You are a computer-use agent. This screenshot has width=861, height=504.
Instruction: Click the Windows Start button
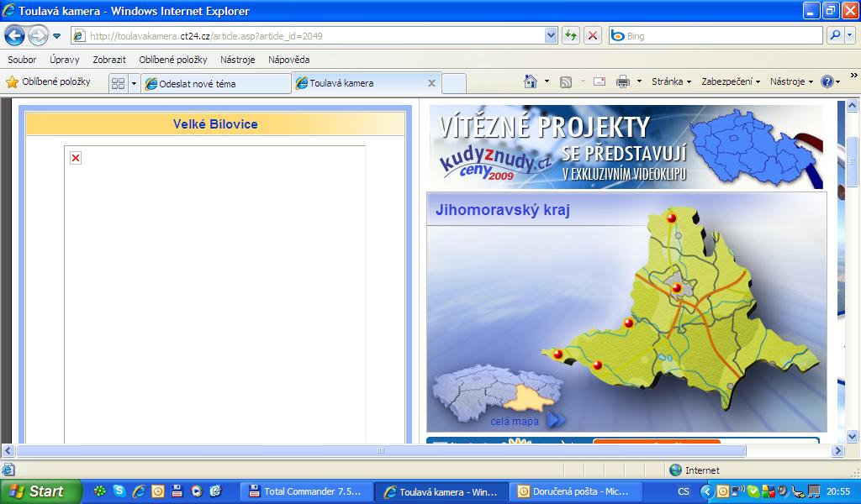(x=40, y=491)
